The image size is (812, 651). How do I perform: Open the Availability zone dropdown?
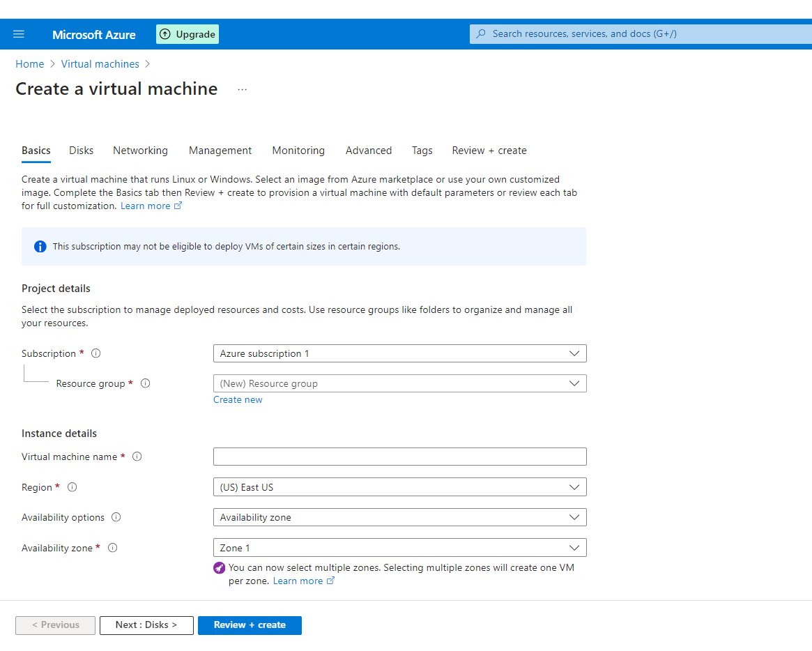400,547
